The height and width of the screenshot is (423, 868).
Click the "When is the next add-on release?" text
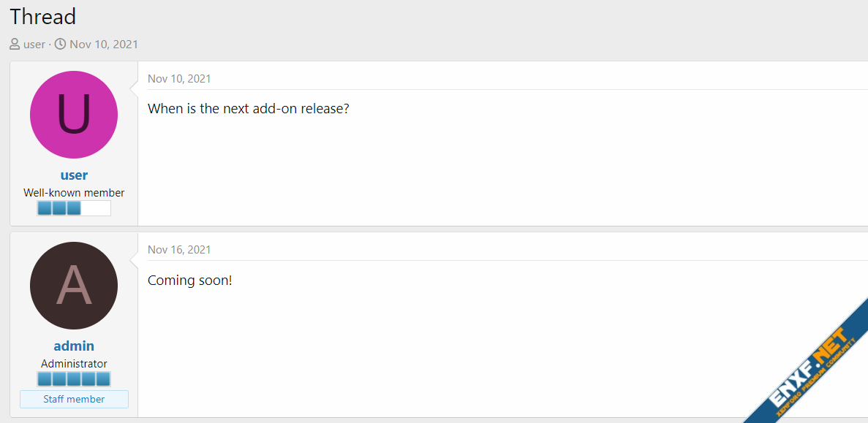point(249,109)
